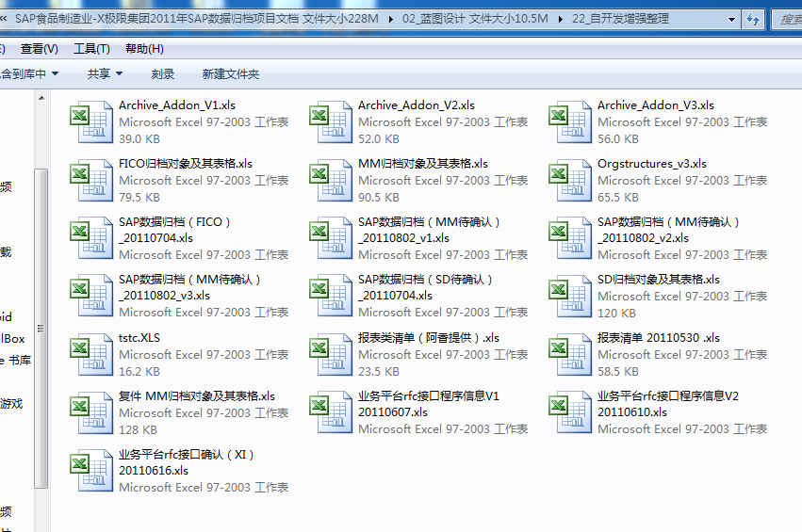
Task: Click icon of SAP数据归档（SD待确认）_20110704.xls
Action: [x=331, y=296]
